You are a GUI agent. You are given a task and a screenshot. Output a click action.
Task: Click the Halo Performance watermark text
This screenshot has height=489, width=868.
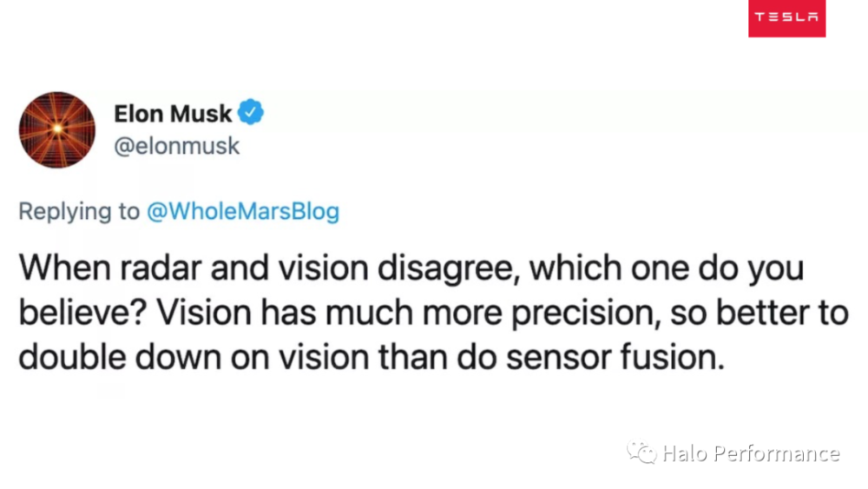click(x=751, y=453)
